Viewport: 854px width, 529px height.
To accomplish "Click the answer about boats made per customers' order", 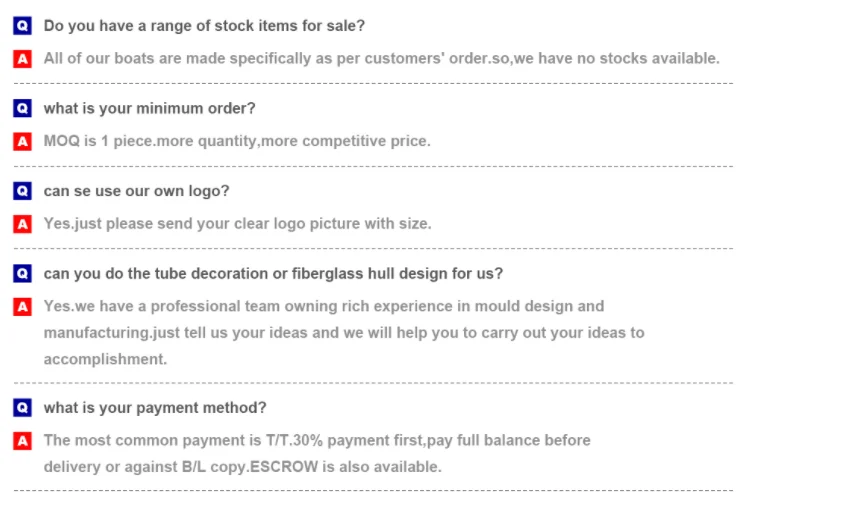I will [x=381, y=59].
